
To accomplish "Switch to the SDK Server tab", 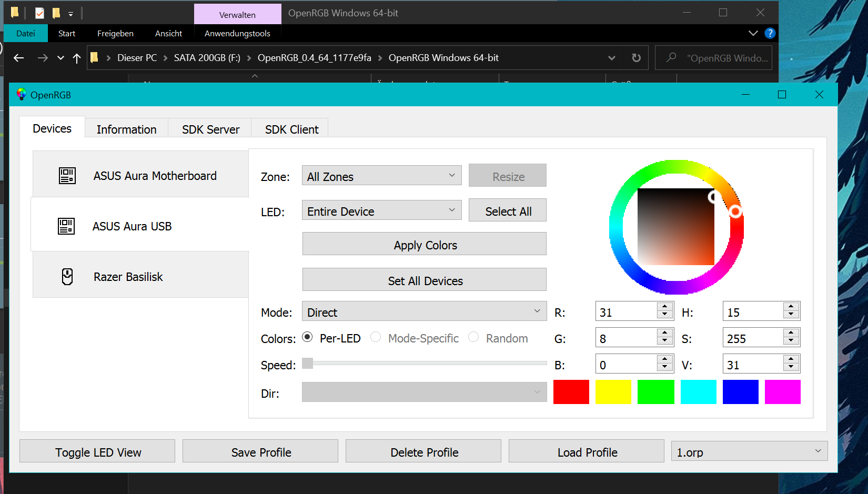I will pyautogui.click(x=210, y=129).
